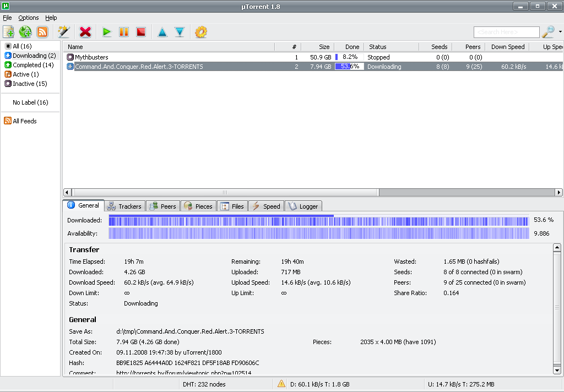Open the Help menu

click(51, 18)
